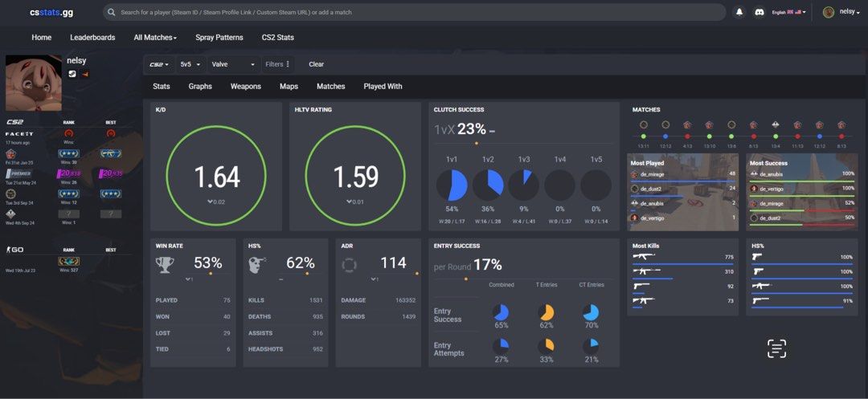The height and width of the screenshot is (399, 868).
Task: Select the weapon with 73 kills
Action: click(644, 300)
